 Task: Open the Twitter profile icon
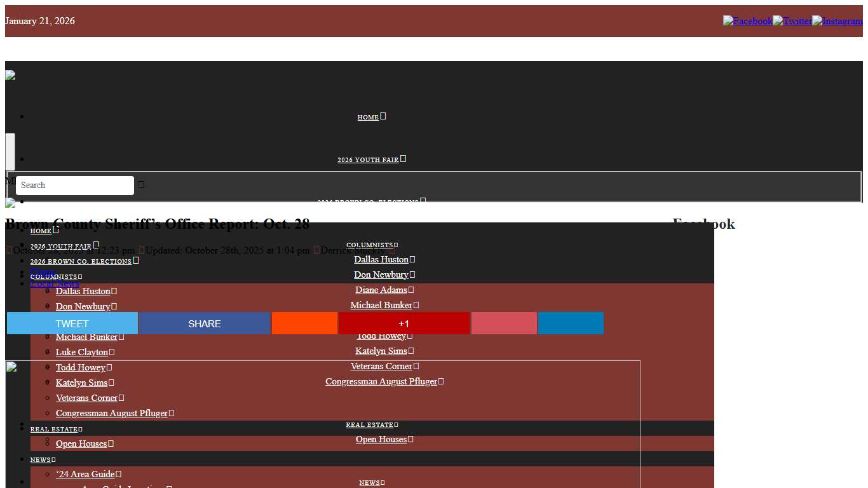point(792,21)
